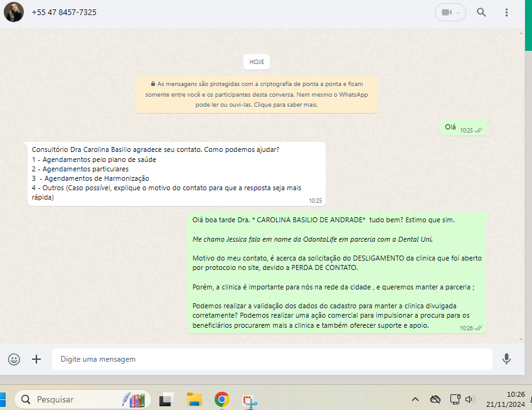Click option "2 - Agendamentos particulares"
The width and height of the screenshot is (532, 410).
(x=80, y=169)
